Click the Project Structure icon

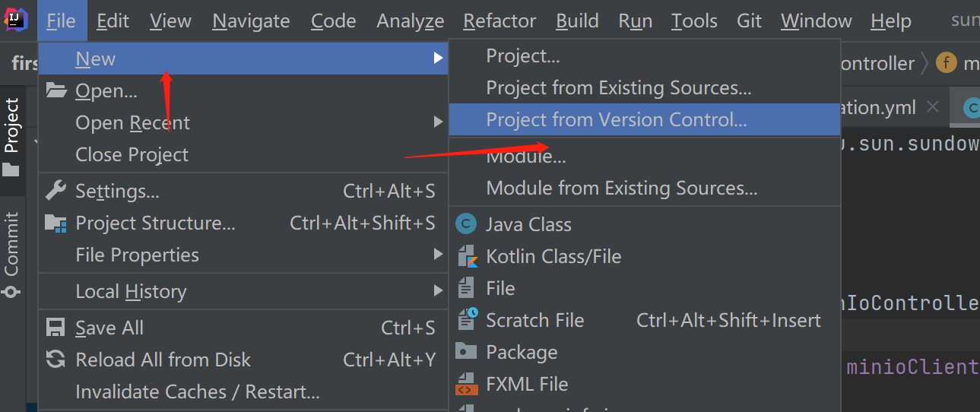coord(56,223)
